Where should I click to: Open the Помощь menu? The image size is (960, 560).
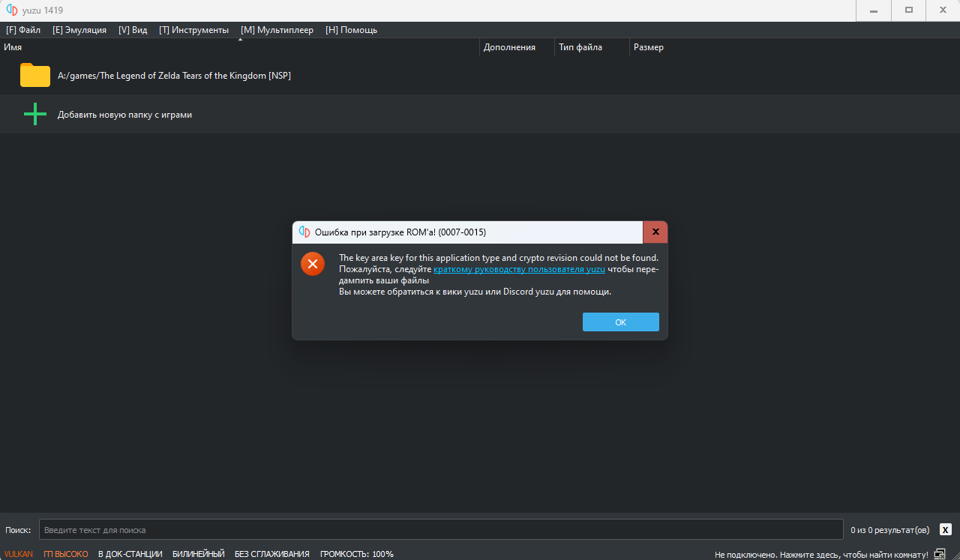point(351,30)
